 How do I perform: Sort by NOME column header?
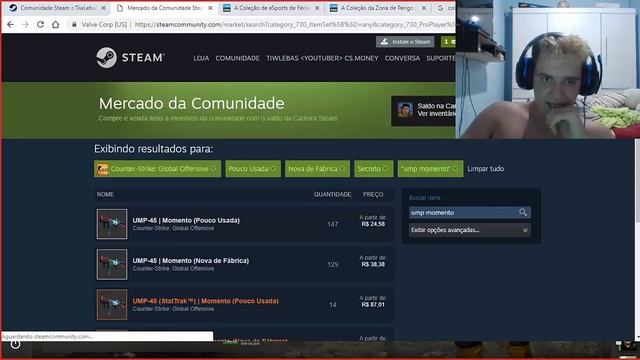[x=105, y=195]
